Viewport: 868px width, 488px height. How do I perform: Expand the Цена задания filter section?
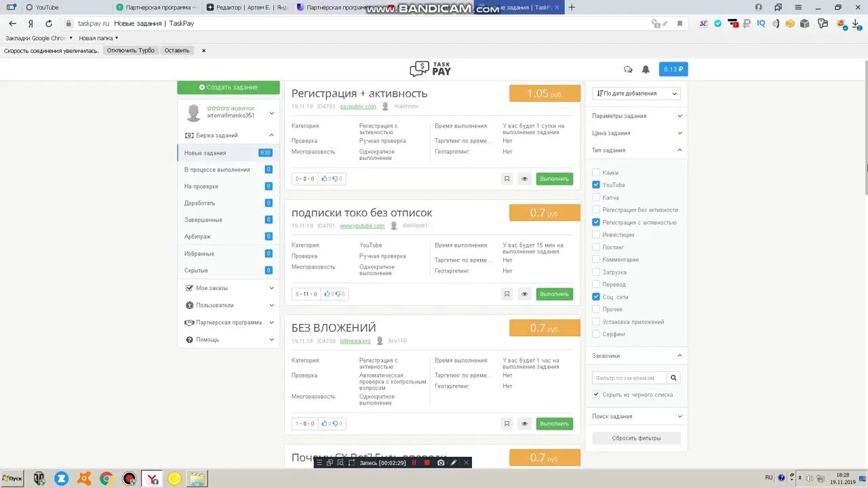pyautogui.click(x=637, y=133)
